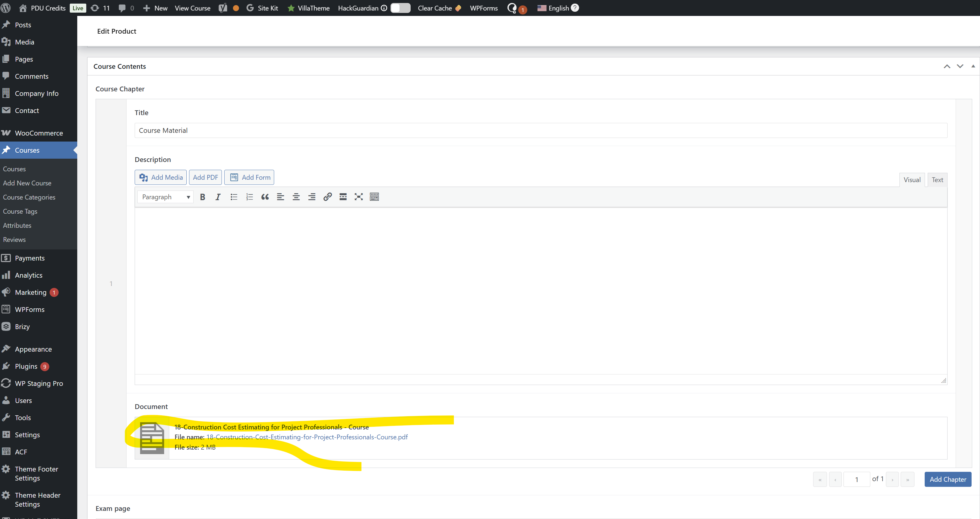The width and height of the screenshot is (980, 519).
Task: Insert a numbered list
Action: [249, 197]
